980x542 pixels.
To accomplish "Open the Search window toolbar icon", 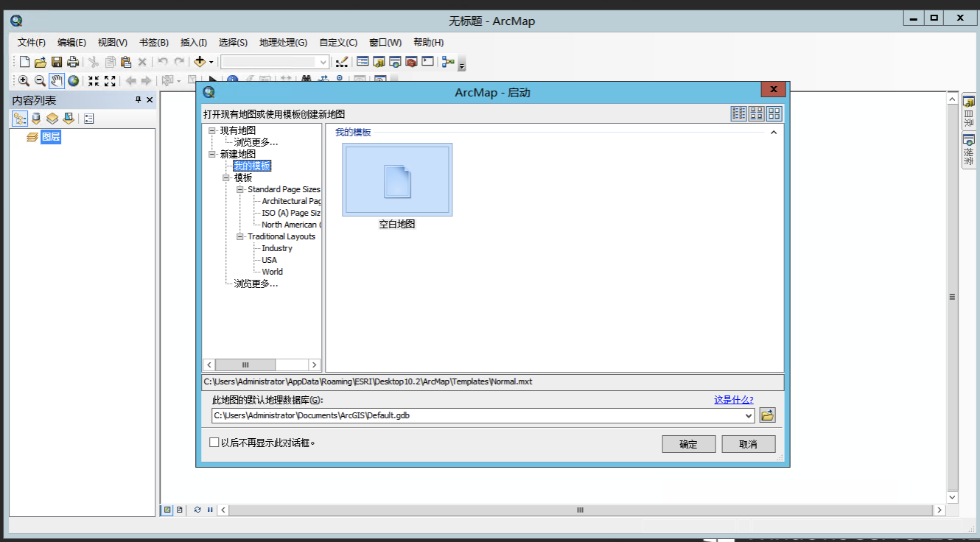I will (395, 62).
